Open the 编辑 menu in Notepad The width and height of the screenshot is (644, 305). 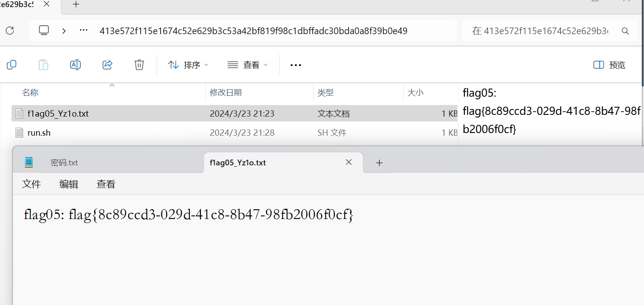[69, 184]
